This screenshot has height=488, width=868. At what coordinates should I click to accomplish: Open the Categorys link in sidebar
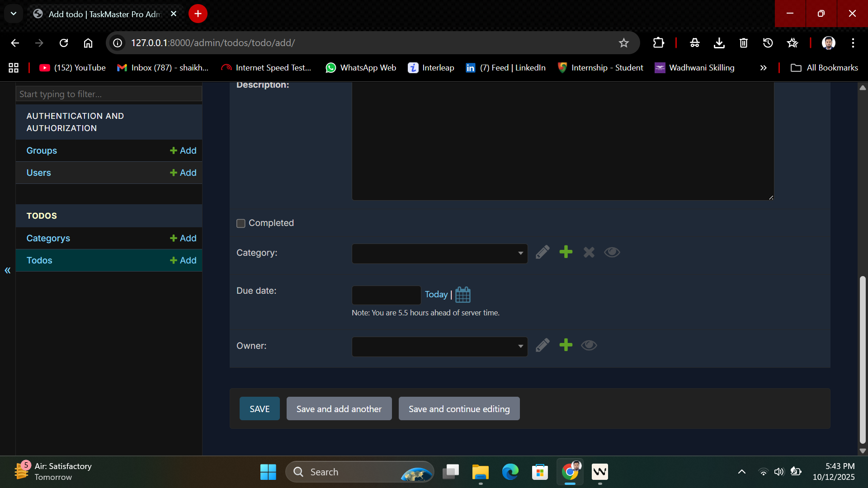click(48, 238)
